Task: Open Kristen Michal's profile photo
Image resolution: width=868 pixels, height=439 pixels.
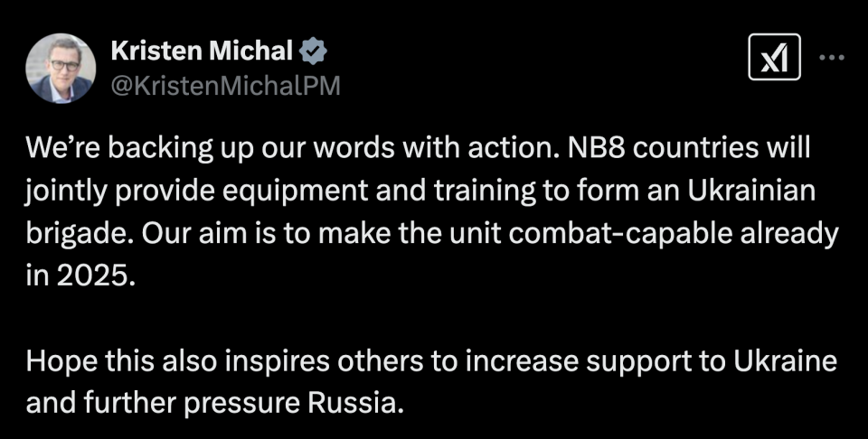Action: coord(61,68)
